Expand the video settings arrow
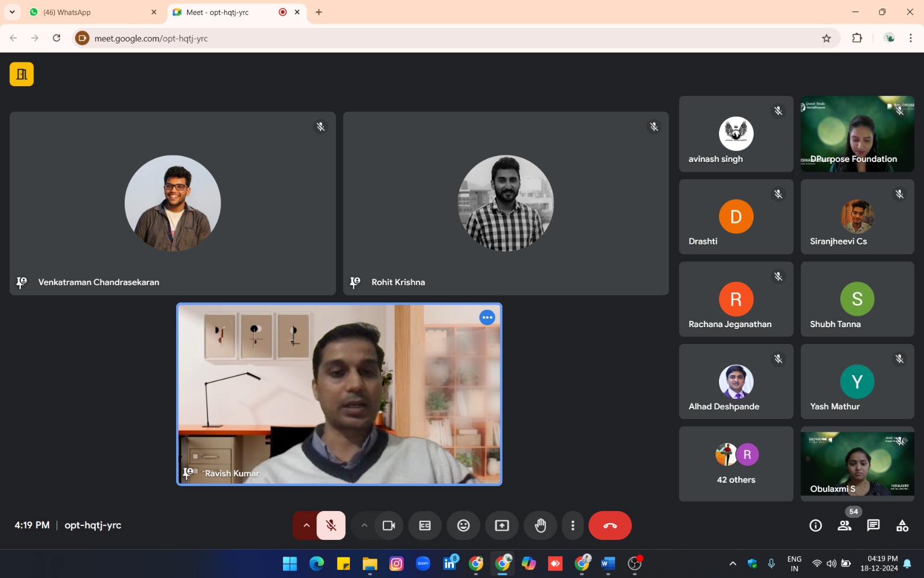 364,525
